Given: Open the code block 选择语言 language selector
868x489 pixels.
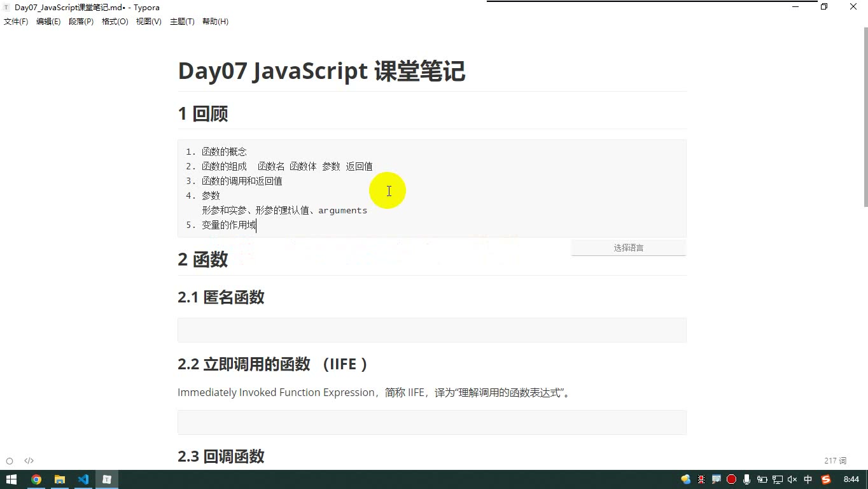Looking at the screenshot, I should [629, 248].
